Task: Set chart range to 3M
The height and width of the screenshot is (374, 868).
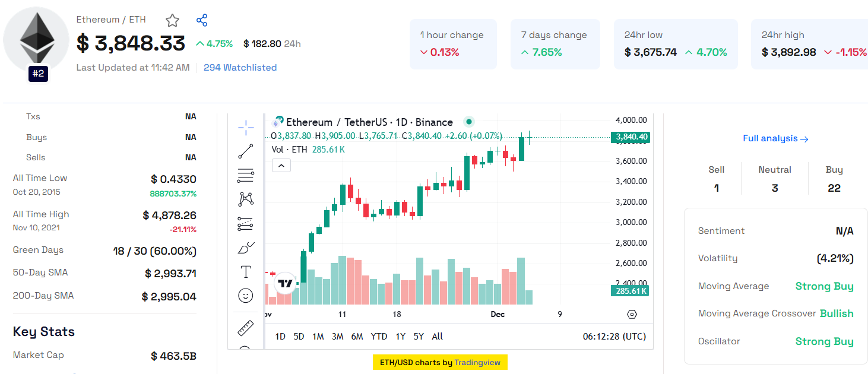Action: point(337,337)
